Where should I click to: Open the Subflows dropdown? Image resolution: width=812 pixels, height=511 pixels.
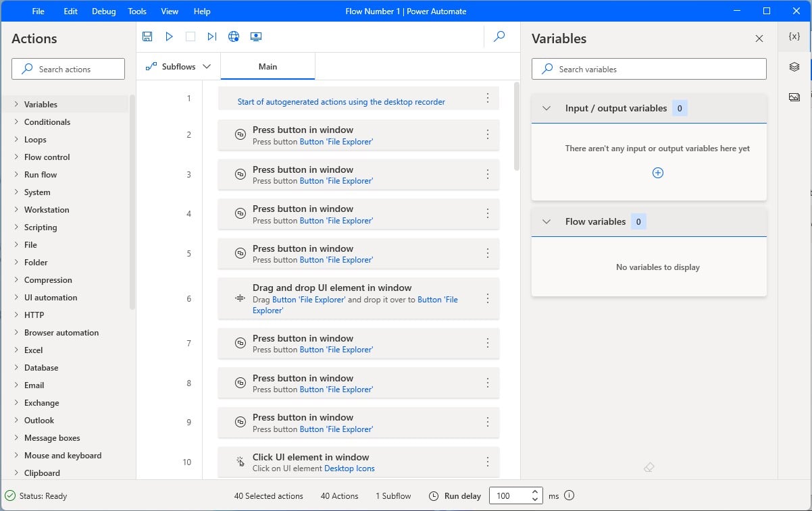coord(179,66)
